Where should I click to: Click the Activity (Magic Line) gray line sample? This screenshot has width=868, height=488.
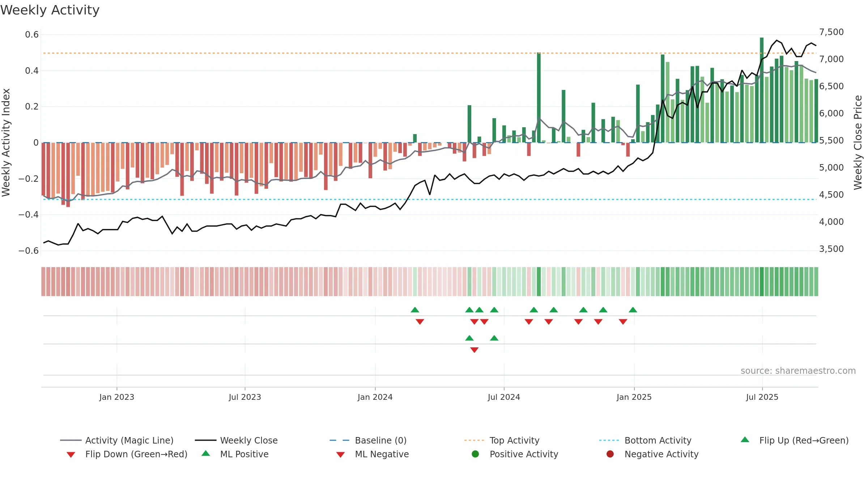click(71, 440)
